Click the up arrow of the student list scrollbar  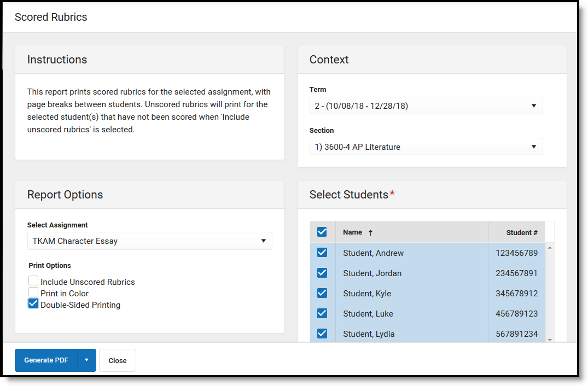(549, 248)
